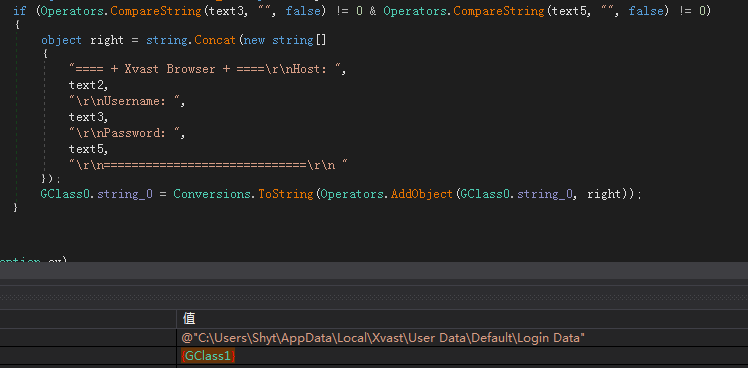
Task: Click the equals-sign separator string literal
Action: click(x=208, y=166)
